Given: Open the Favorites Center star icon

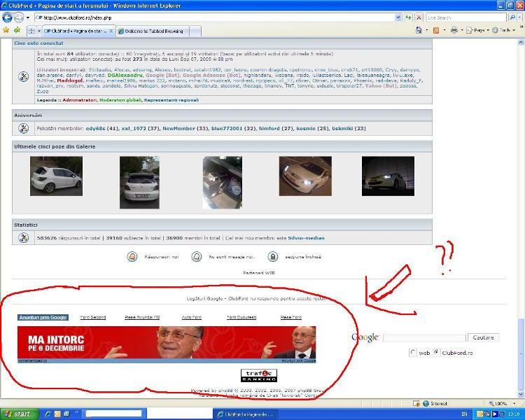Looking at the screenshot, I should point(6,31).
